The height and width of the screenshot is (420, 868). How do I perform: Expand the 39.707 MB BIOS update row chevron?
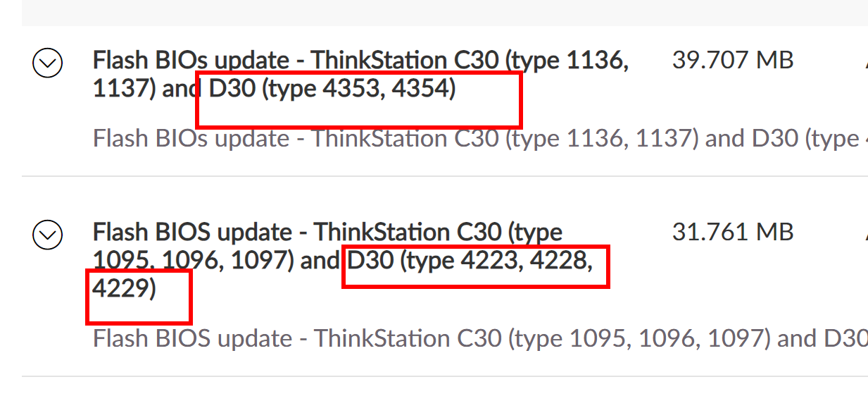click(48, 63)
